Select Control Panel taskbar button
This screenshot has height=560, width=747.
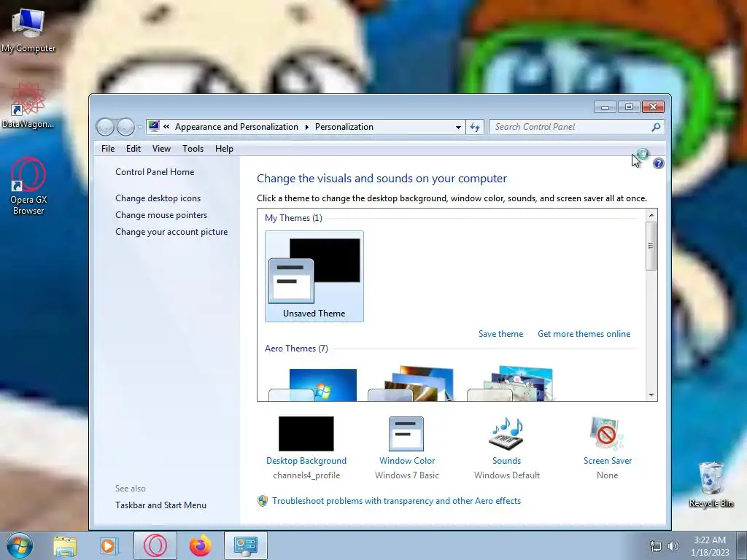click(245, 545)
